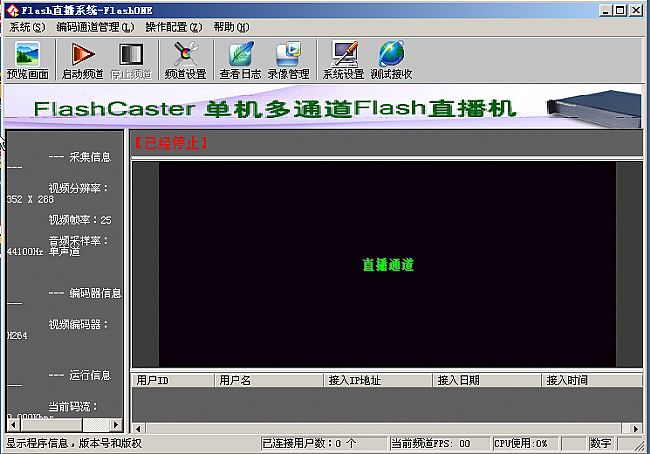Click 测试接收 globe test icon

pos(391,60)
